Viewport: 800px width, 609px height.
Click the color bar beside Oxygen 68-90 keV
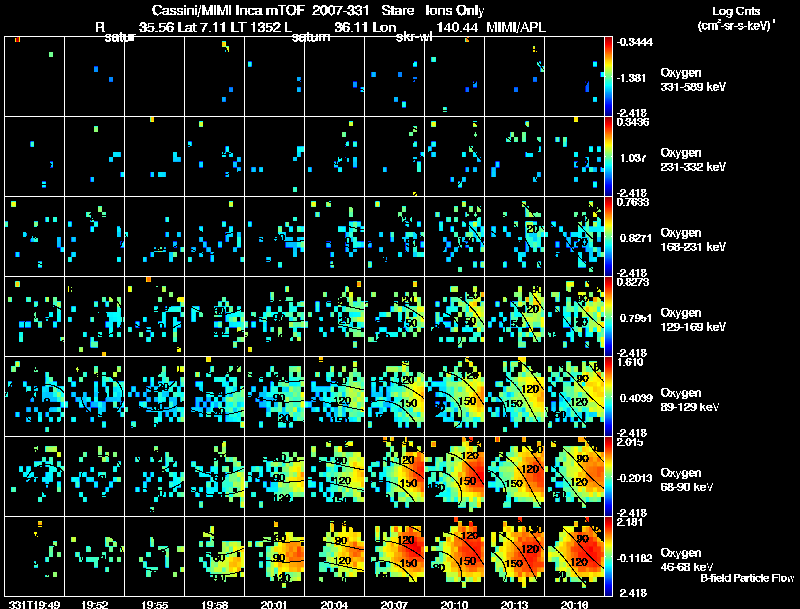click(x=608, y=476)
